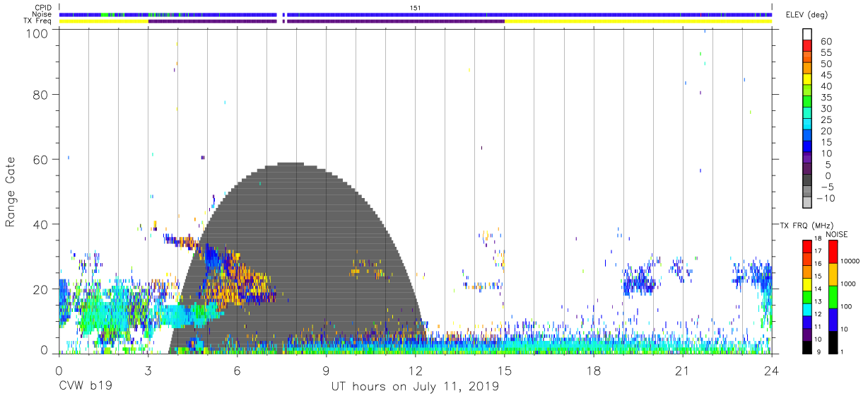Click elevation scale label '60'
Viewport: 868px width, 401px height.
pyautogui.click(x=825, y=41)
